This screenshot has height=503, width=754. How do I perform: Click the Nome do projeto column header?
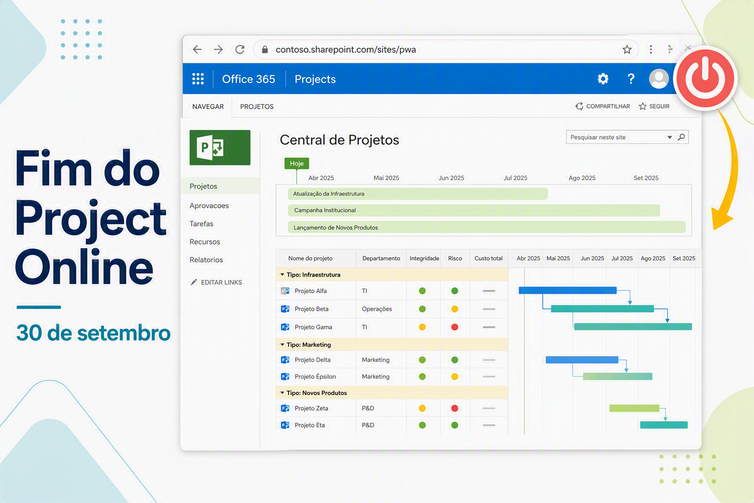tap(310, 258)
